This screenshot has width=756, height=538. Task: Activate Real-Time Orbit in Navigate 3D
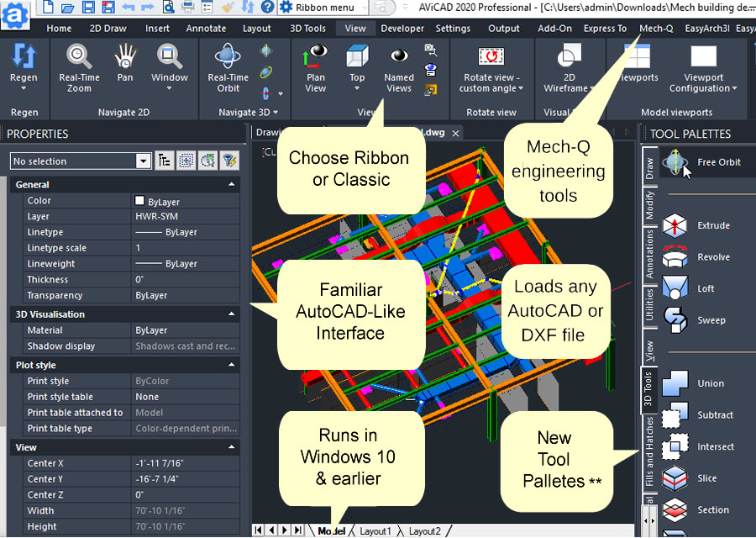(228, 67)
